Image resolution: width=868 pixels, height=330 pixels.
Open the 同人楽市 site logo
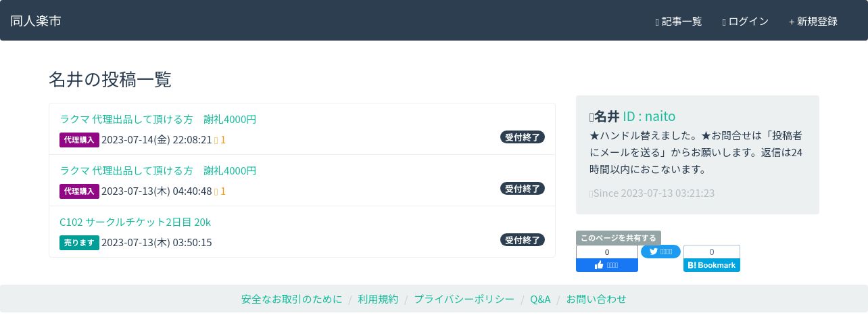coord(36,21)
